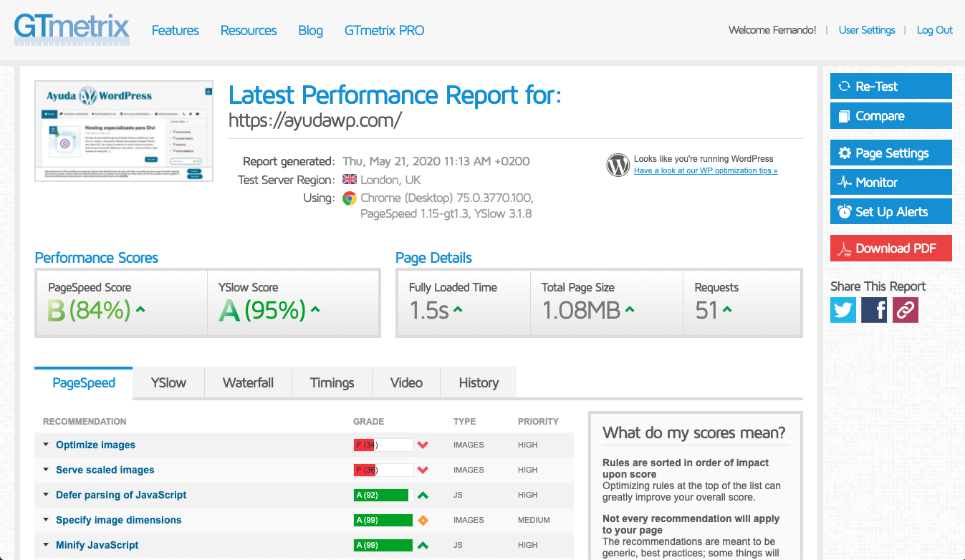The height and width of the screenshot is (560, 965).
Task: Copy report link with chain icon
Action: tap(905, 310)
